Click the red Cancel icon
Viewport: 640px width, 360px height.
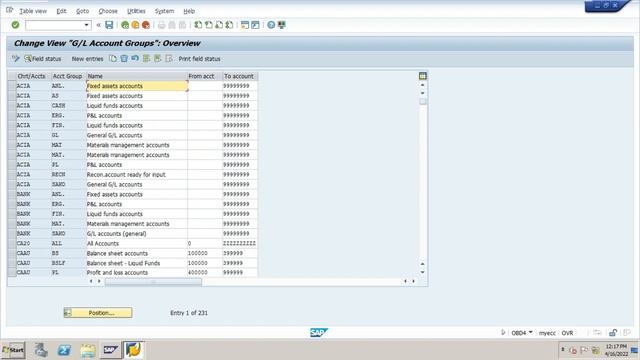(145, 25)
